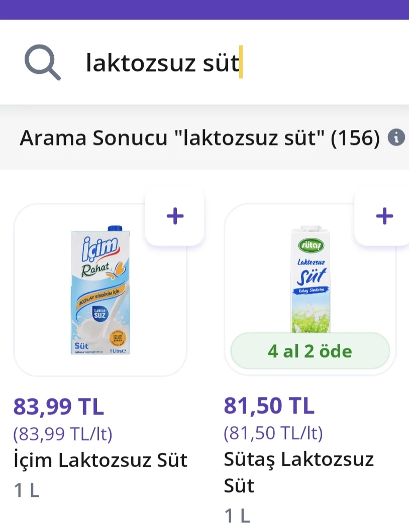Tap the 1 L size under Sütaş product
Screen dimensions: 409x532
click(x=237, y=516)
